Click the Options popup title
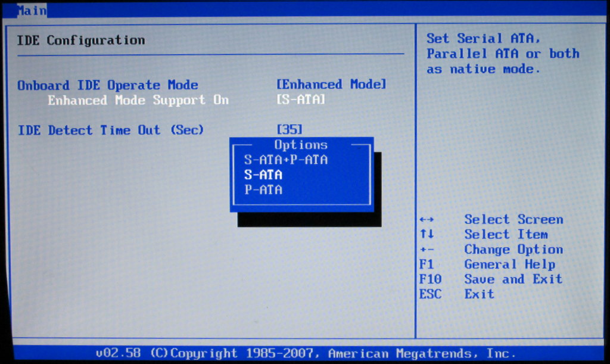The height and width of the screenshot is (364, 610). 301,145
